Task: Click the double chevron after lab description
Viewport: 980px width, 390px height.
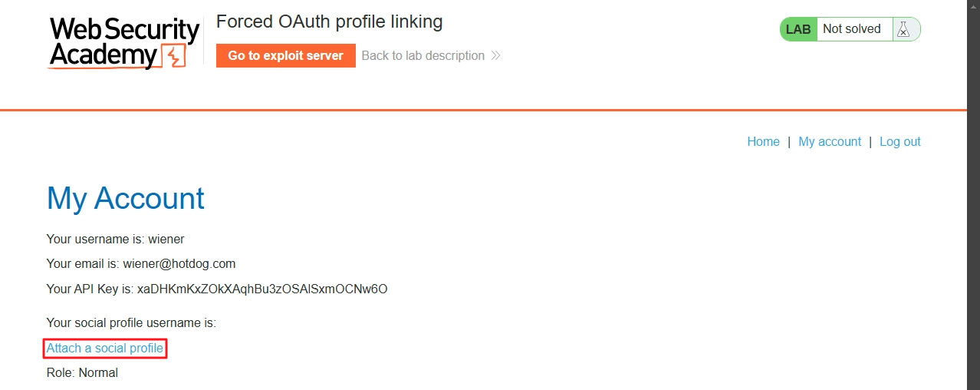Action: coord(495,55)
